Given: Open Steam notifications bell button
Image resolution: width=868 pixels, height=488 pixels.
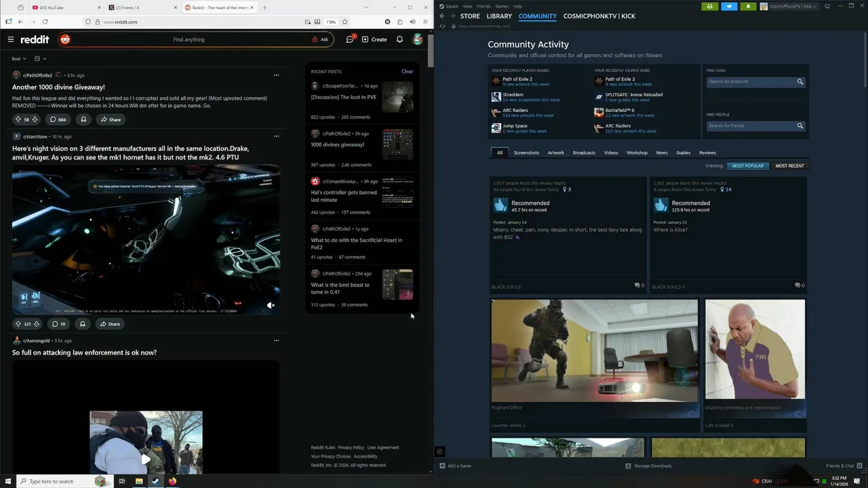Looking at the screenshot, I should [748, 6].
